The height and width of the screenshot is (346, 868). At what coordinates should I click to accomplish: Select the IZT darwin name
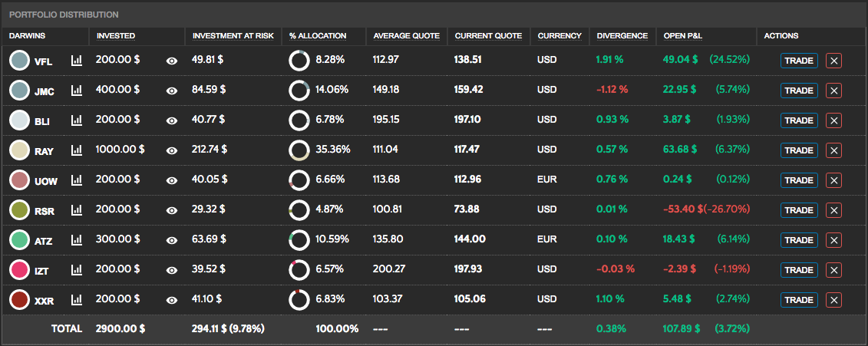[x=42, y=271]
